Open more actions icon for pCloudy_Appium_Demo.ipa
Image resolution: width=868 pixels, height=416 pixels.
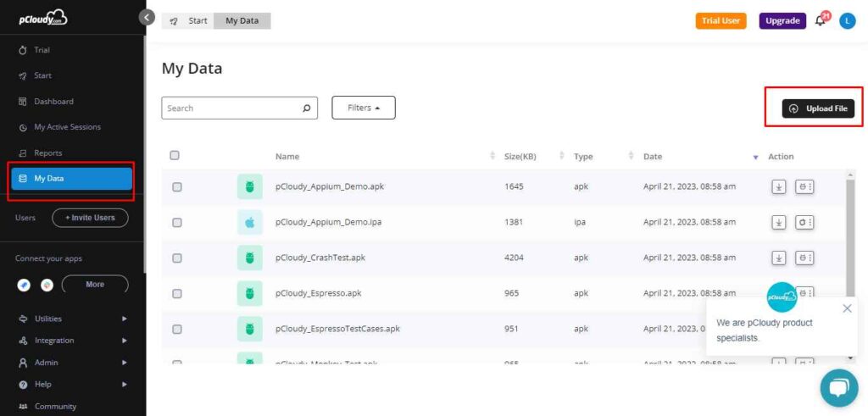click(805, 222)
